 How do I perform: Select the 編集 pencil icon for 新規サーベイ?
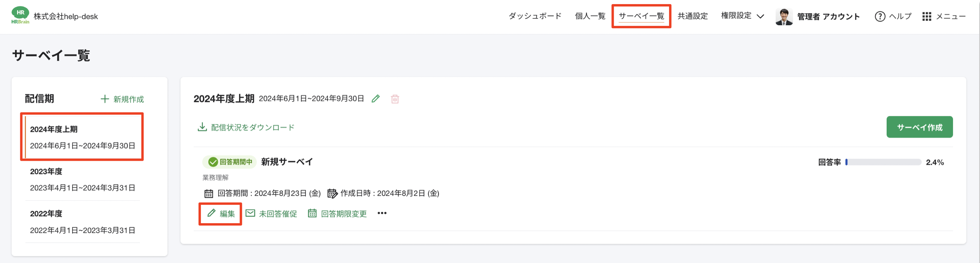coord(211,213)
